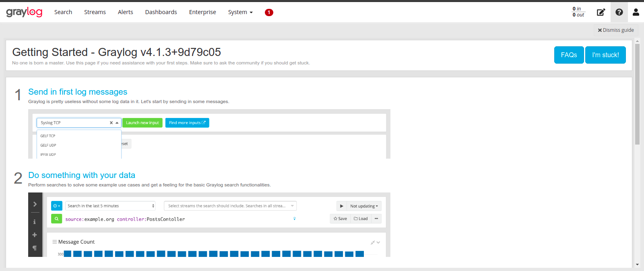Viewport: 644px width, 271px height.
Task: Click the 'Message Count' widget title
Action: click(x=76, y=242)
